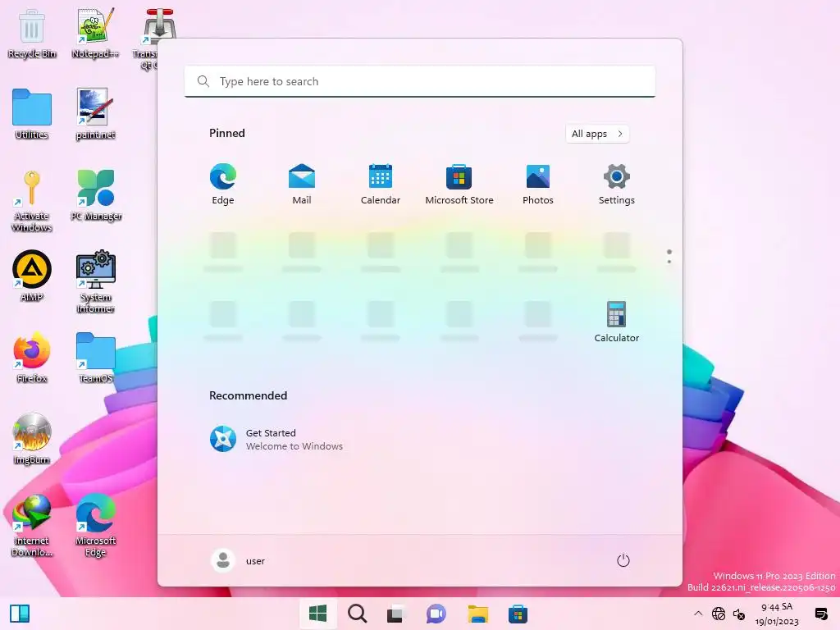840x630 pixels.
Task: Open File Explorer from taskbar
Action: pos(478,614)
